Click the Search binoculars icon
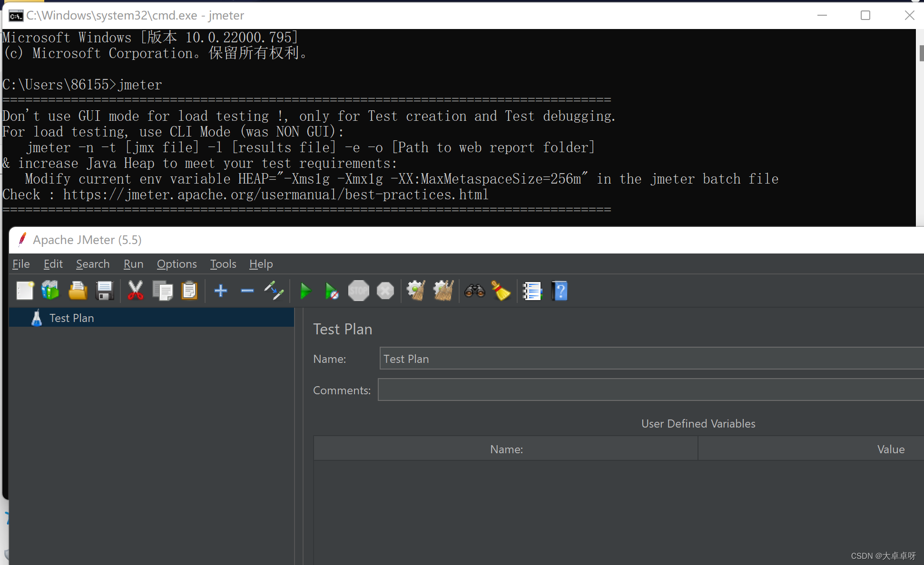 (x=474, y=291)
